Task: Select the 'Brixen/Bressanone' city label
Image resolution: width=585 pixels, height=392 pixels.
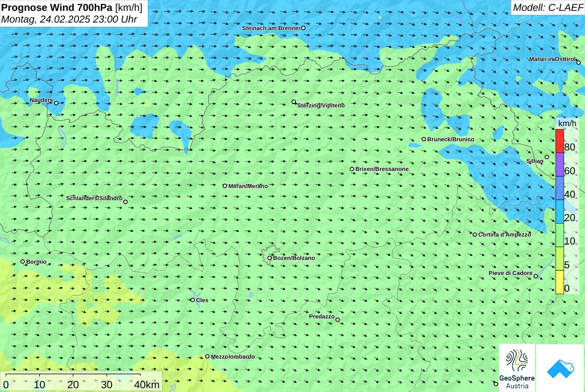Action: (382, 169)
